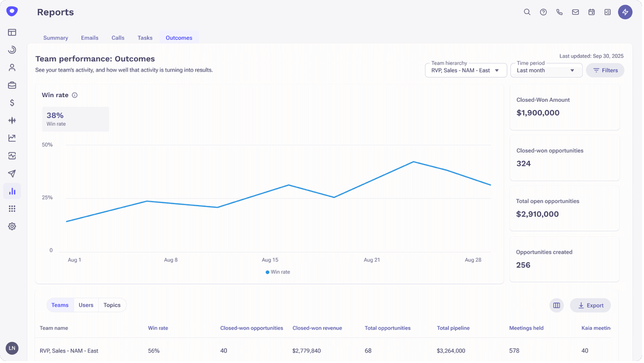This screenshot has width=644, height=363.
Task: Click the paper plane sidebar icon
Action: 12,173
